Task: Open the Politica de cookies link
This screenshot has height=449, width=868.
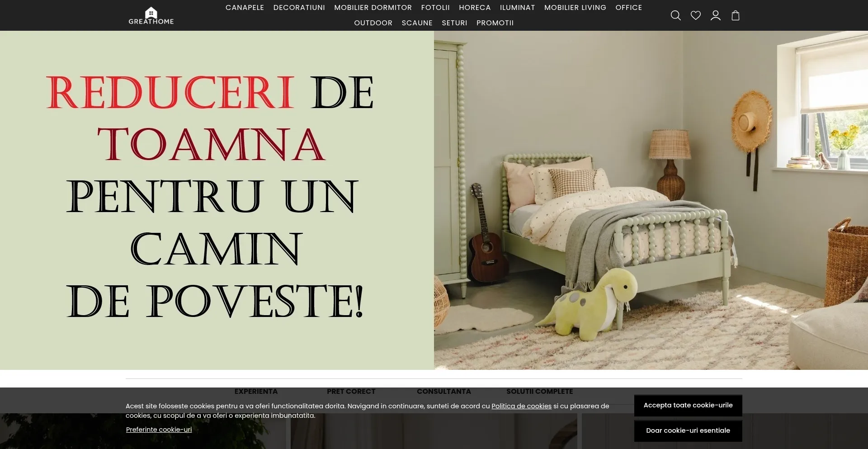Action: [521, 406]
